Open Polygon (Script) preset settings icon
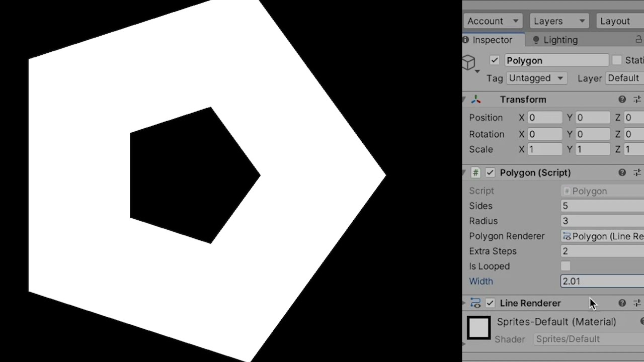 point(637,172)
